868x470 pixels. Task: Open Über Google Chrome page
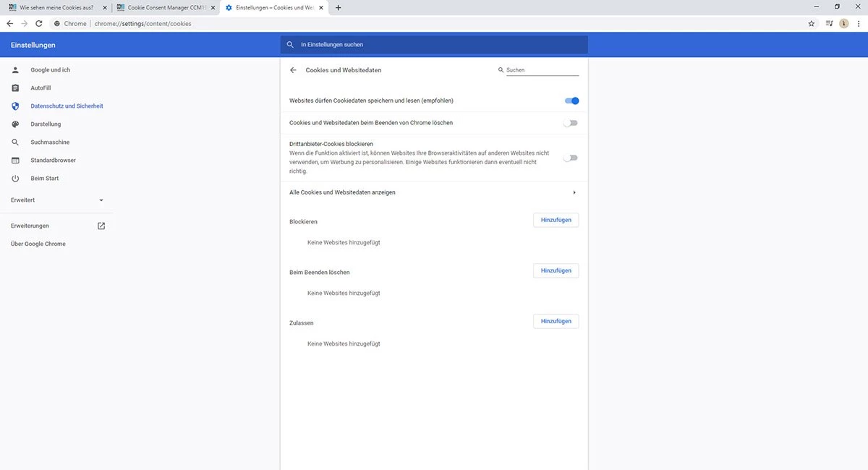click(x=38, y=244)
